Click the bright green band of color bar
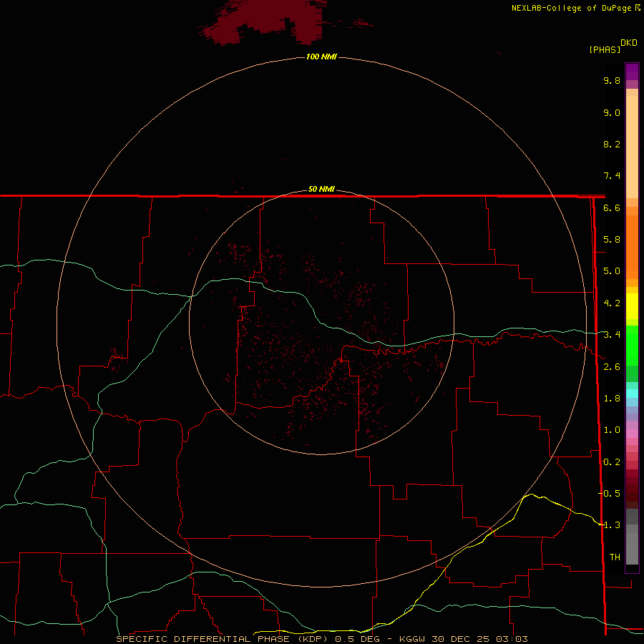Image resolution: width=644 pixels, height=644 pixels. tap(632, 346)
